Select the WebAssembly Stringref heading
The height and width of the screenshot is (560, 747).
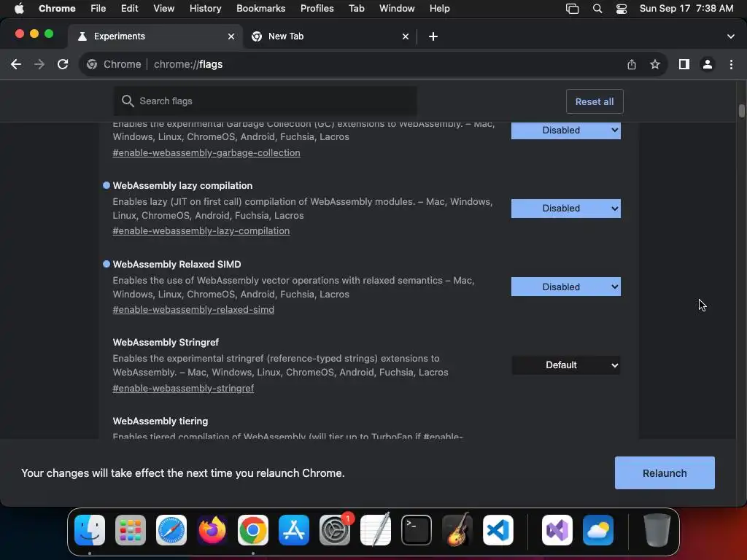pos(166,343)
